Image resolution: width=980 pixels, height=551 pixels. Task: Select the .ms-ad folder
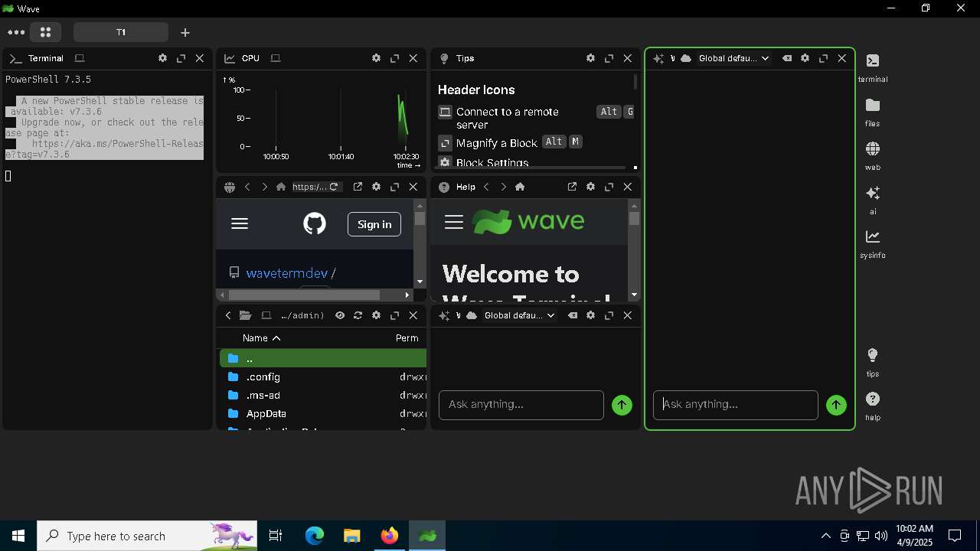point(322,395)
